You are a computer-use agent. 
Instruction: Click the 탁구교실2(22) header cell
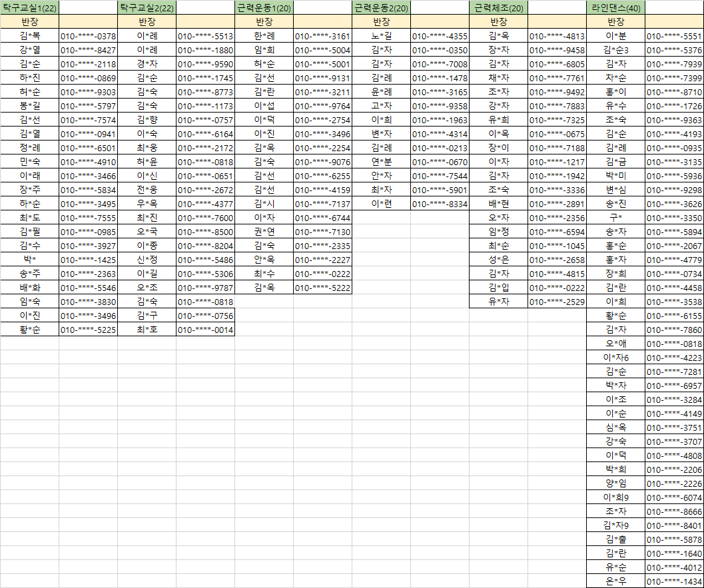[x=147, y=7]
